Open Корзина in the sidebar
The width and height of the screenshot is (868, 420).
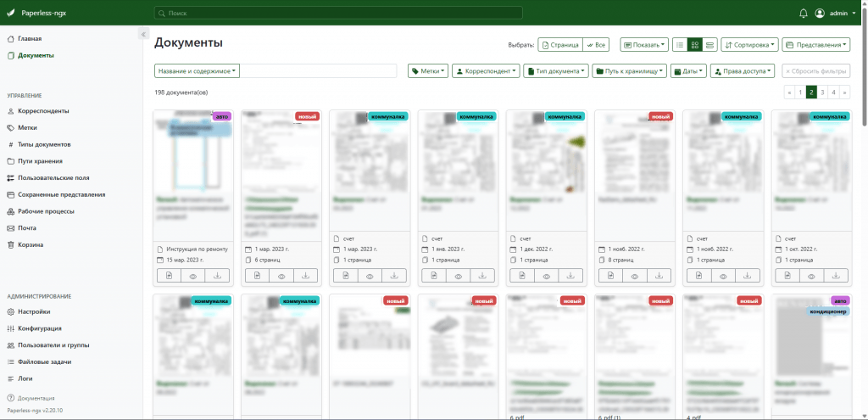tap(25, 244)
